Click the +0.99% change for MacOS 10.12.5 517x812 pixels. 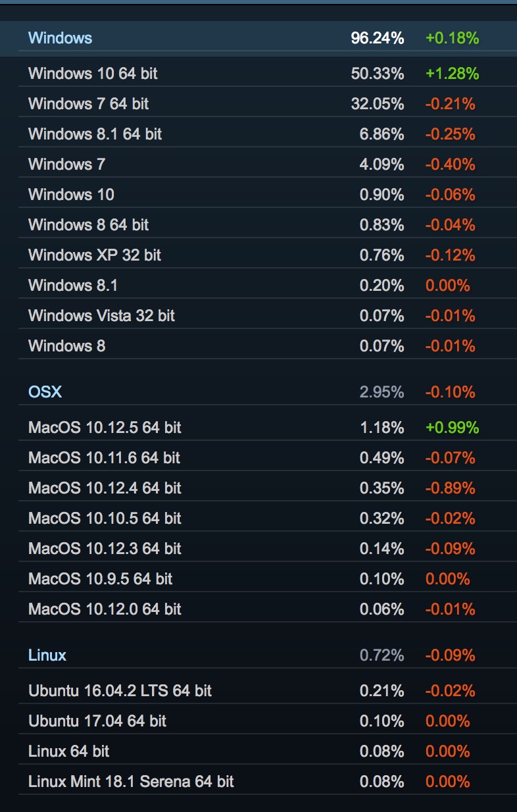point(452,428)
